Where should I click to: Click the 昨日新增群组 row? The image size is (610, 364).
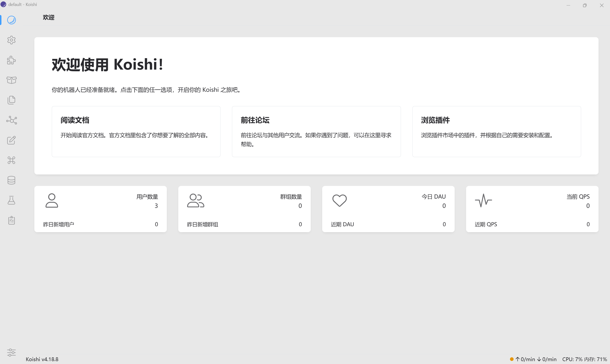pos(244,224)
